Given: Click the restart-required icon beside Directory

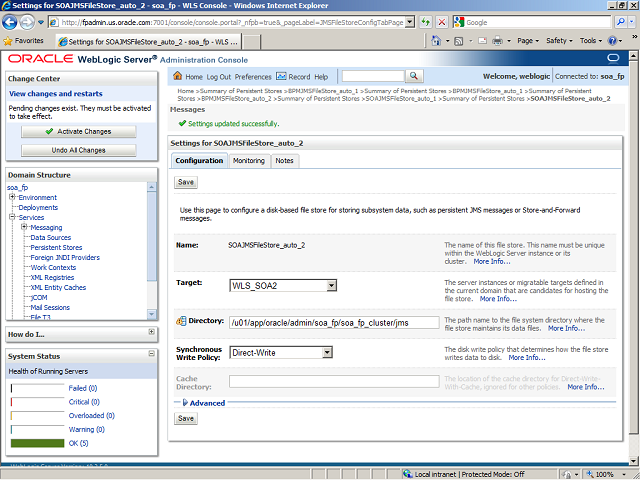Looking at the screenshot, I should [x=181, y=321].
